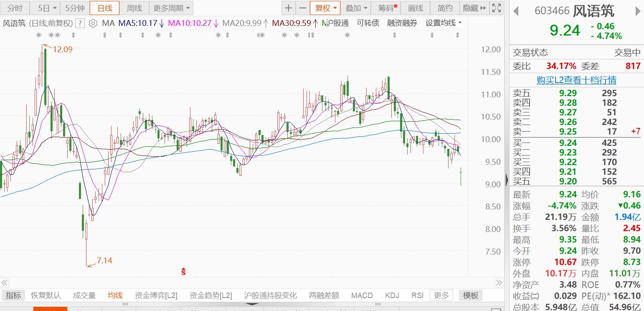This screenshot has height=311, width=644.
Task: Click the zoom out minus icon
Action: coord(303,8)
